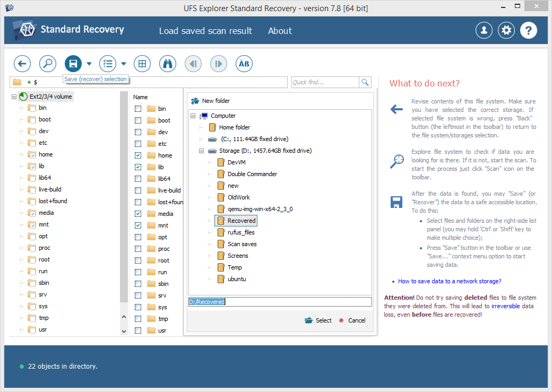552x392 pixels.
Task: Click the Name column header
Action: (x=141, y=97)
